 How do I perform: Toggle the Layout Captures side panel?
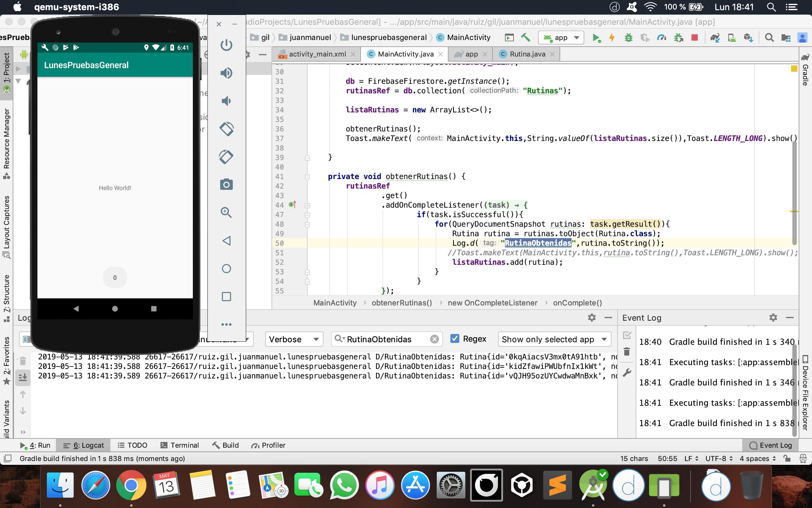pyautogui.click(x=6, y=227)
